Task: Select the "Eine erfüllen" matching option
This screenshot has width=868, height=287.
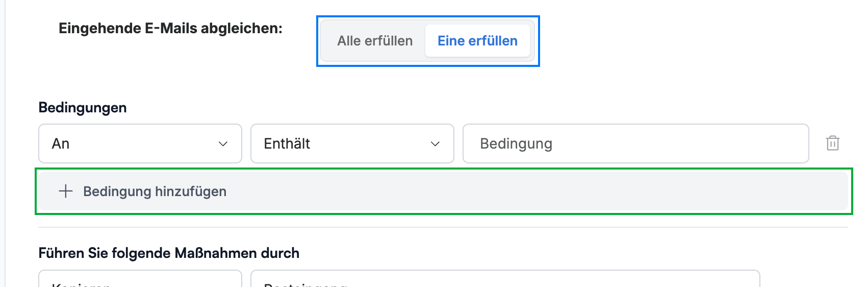Action: coord(477,41)
